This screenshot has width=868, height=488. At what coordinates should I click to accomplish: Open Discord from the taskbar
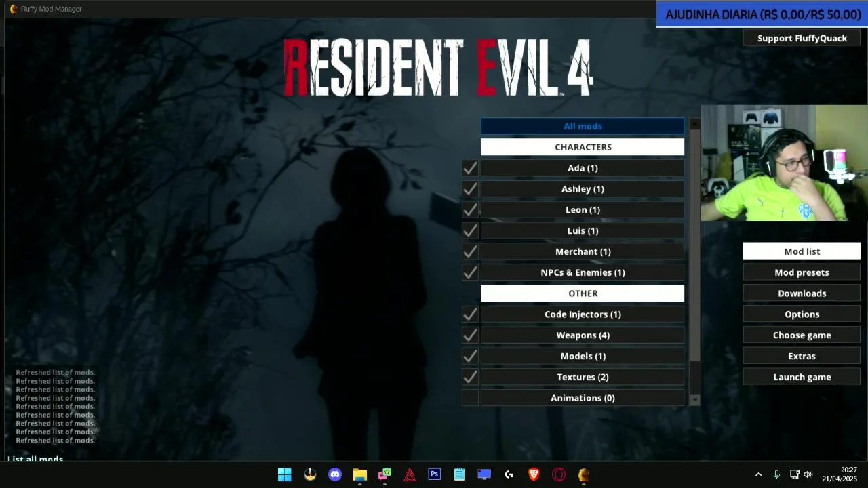click(x=335, y=474)
